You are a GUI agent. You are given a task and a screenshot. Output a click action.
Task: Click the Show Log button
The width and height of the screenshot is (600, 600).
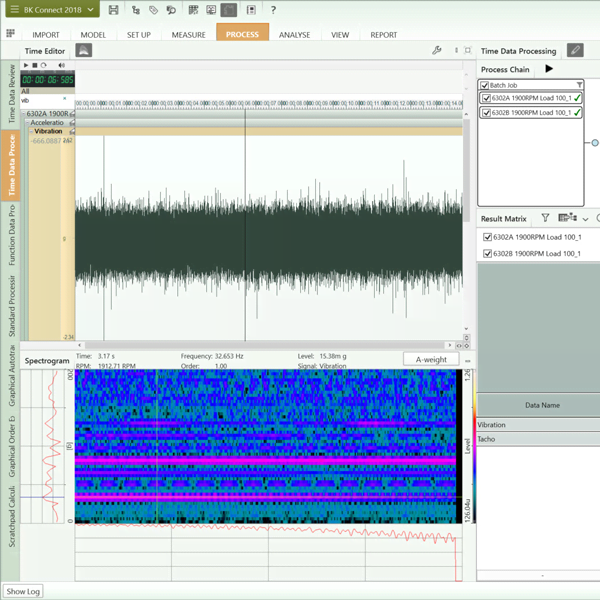click(22, 591)
